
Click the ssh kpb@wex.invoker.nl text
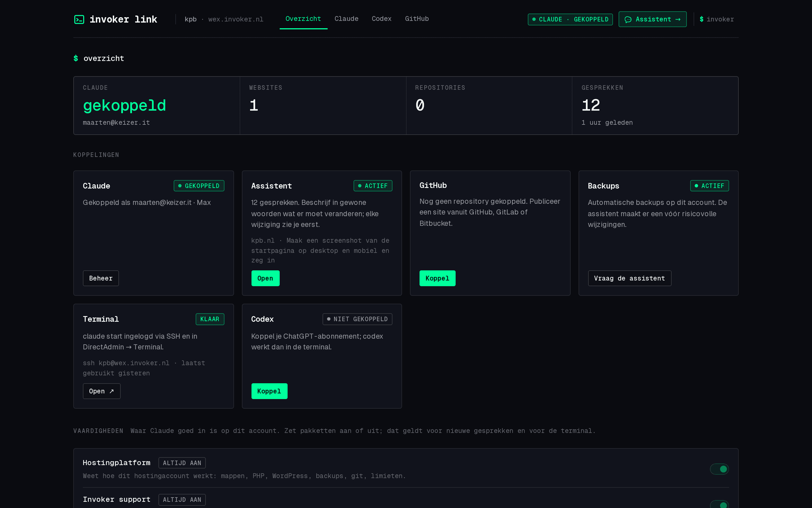tap(126, 363)
